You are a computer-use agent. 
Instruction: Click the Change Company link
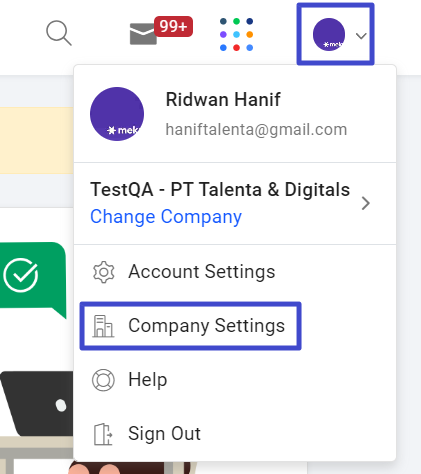(166, 217)
